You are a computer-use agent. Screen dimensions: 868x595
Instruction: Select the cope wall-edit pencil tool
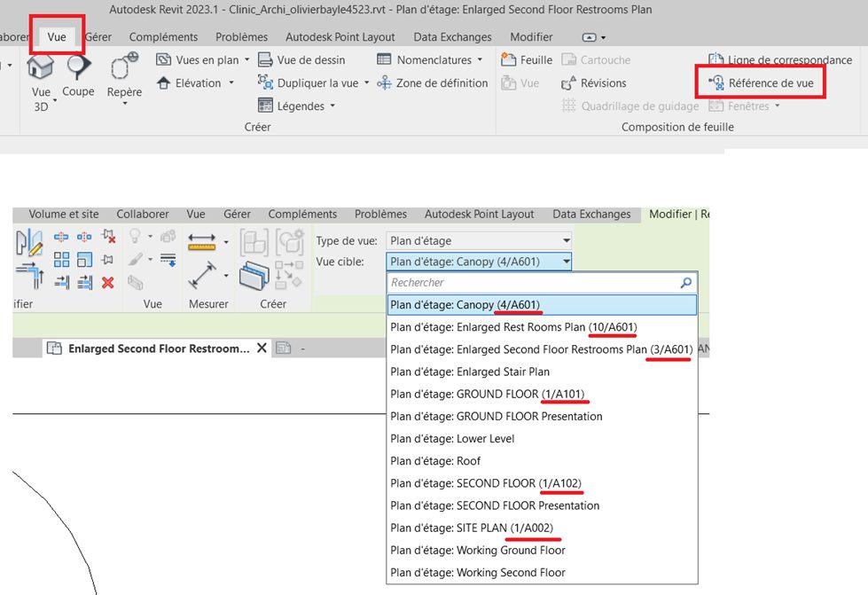coord(28,244)
